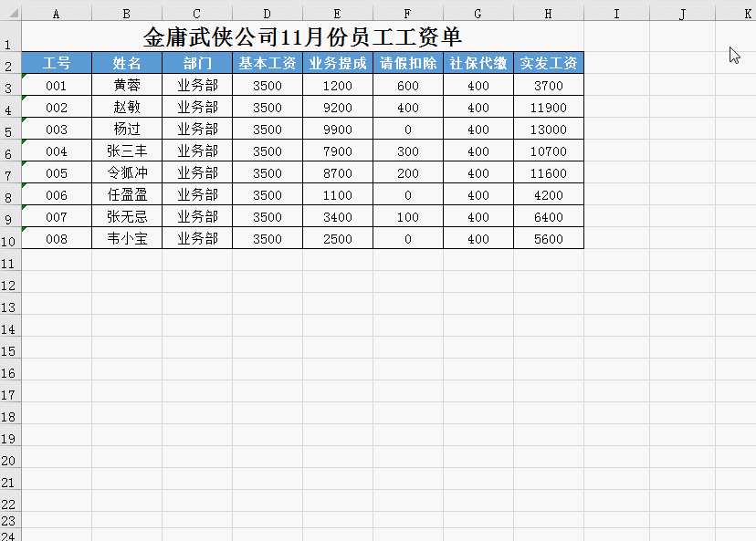Select 赵敏's 实发工资 value 11900
The width and height of the screenshot is (756, 541).
point(548,107)
